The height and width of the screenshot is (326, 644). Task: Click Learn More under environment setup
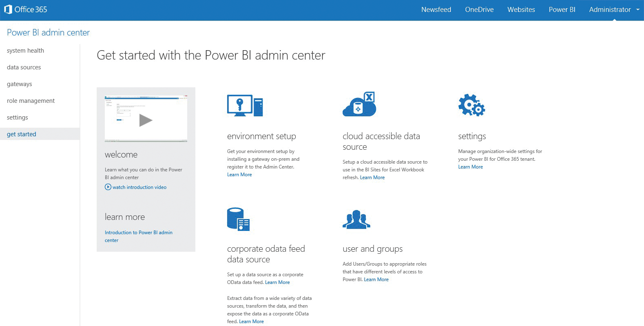coord(239,175)
